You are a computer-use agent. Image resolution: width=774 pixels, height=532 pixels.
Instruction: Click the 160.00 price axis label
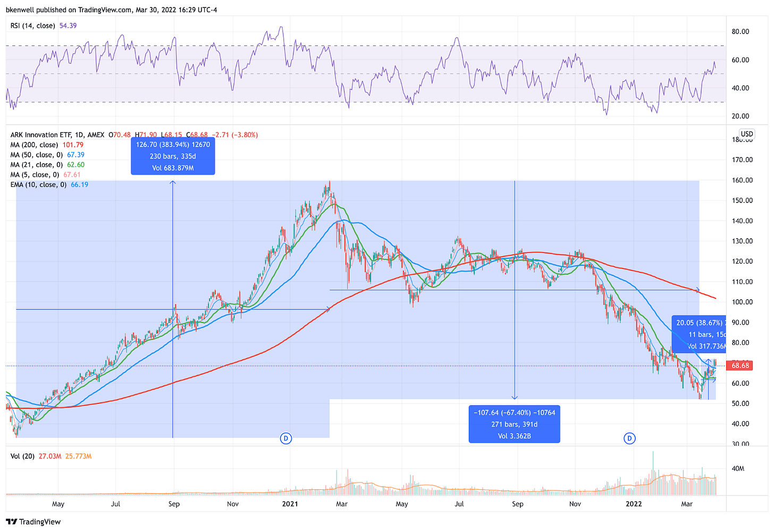pos(742,180)
